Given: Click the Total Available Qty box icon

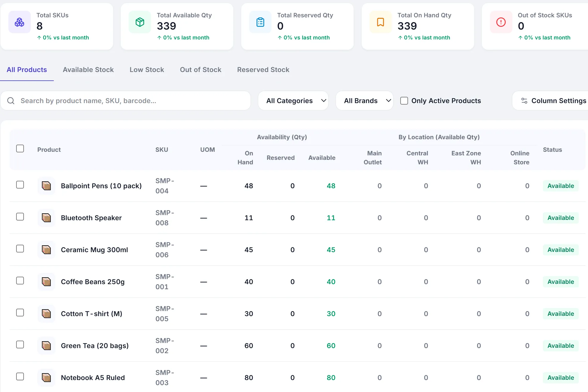Looking at the screenshot, I should tap(140, 22).
